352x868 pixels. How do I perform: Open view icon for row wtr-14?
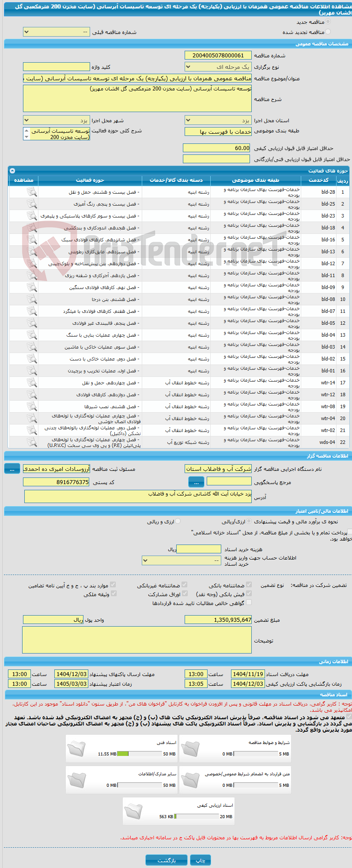[32, 383]
